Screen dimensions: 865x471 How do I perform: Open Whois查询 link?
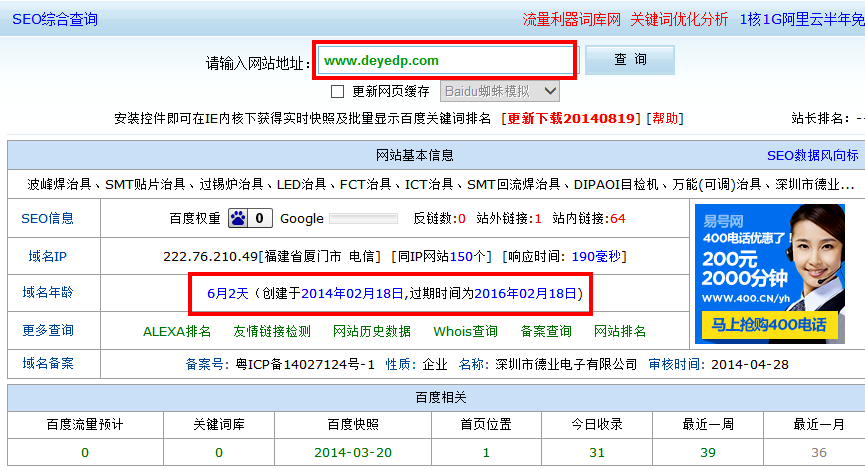466,331
